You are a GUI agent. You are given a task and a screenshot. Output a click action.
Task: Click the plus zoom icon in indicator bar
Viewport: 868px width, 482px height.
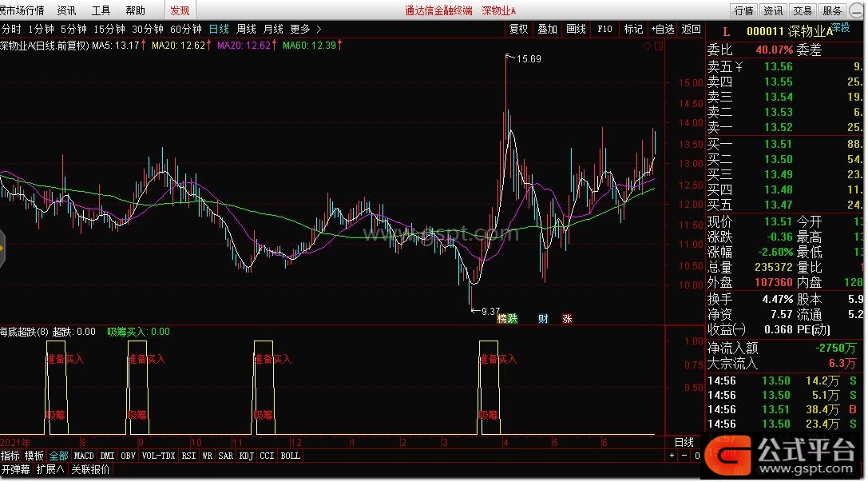point(672,456)
